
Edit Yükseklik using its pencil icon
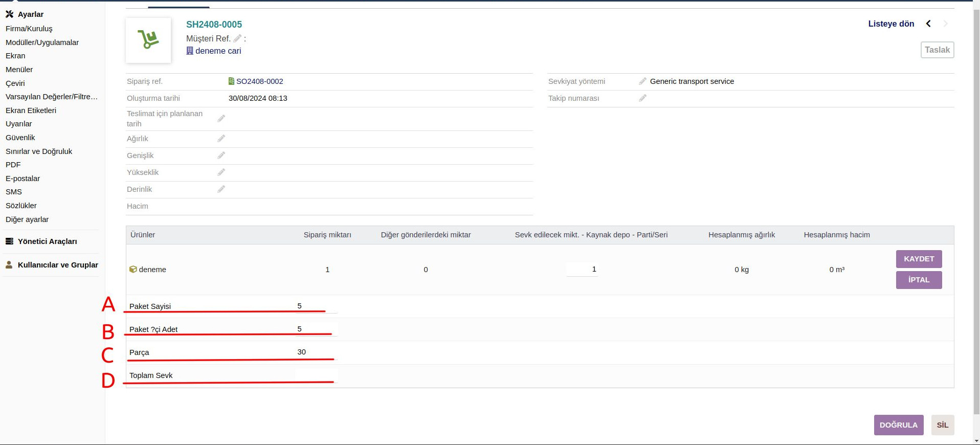point(221,172)
